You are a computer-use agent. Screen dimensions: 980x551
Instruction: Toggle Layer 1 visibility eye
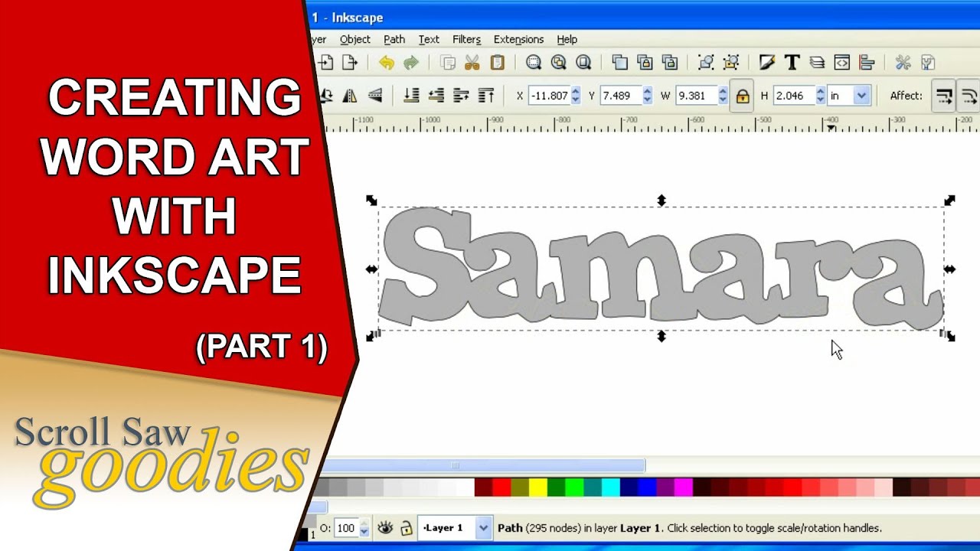[385, 528]
